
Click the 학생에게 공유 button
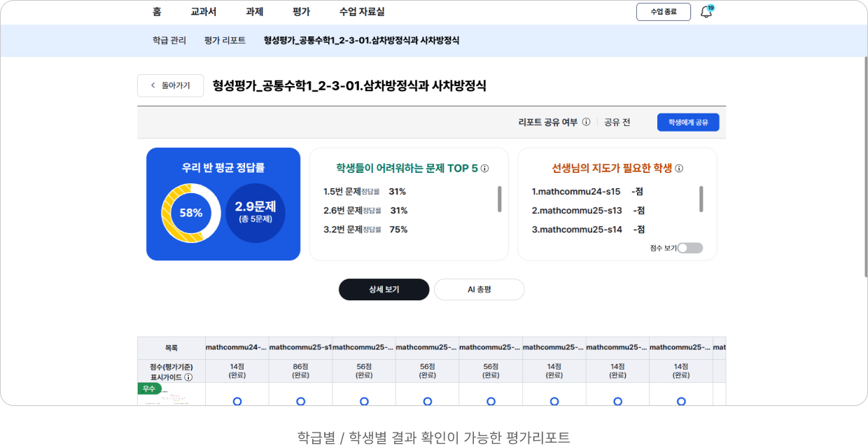click(x=688, y=122)
